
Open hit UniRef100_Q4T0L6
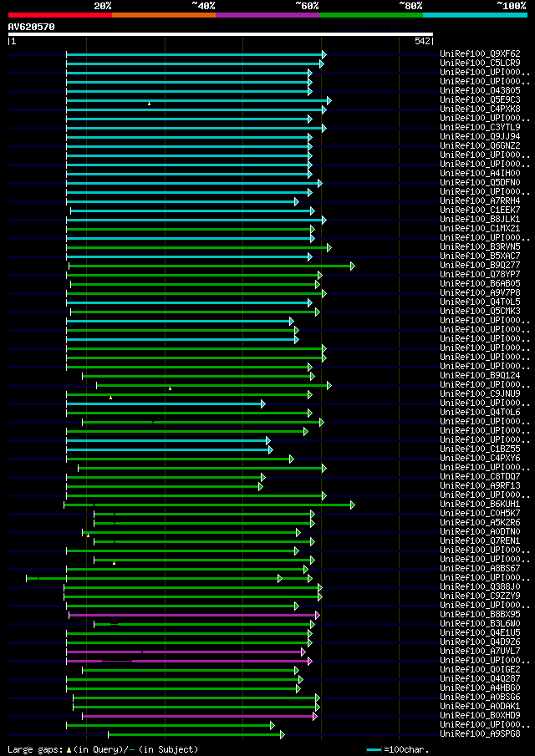pos(480,412)
